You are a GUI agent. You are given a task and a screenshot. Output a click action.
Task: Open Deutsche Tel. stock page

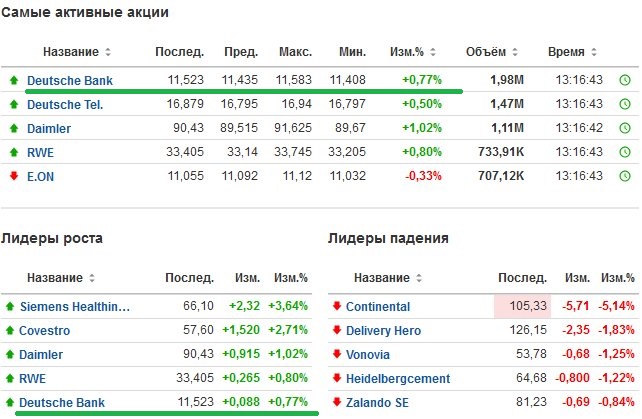[65, 105]
